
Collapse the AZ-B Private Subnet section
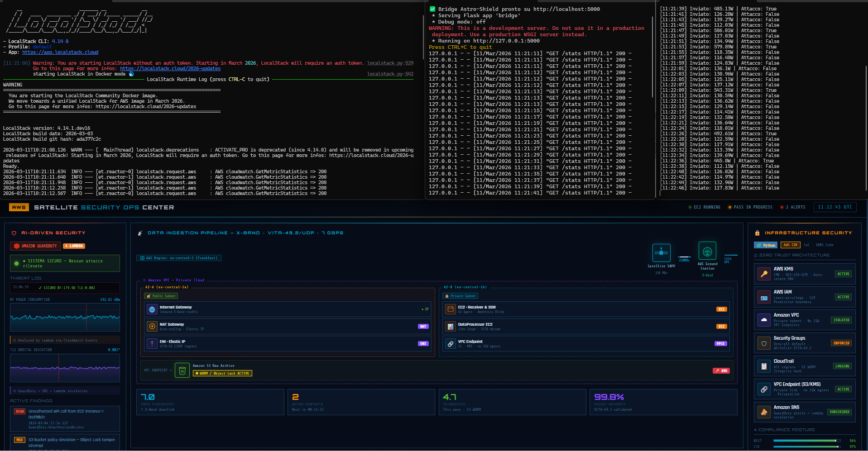coord(460,296)
